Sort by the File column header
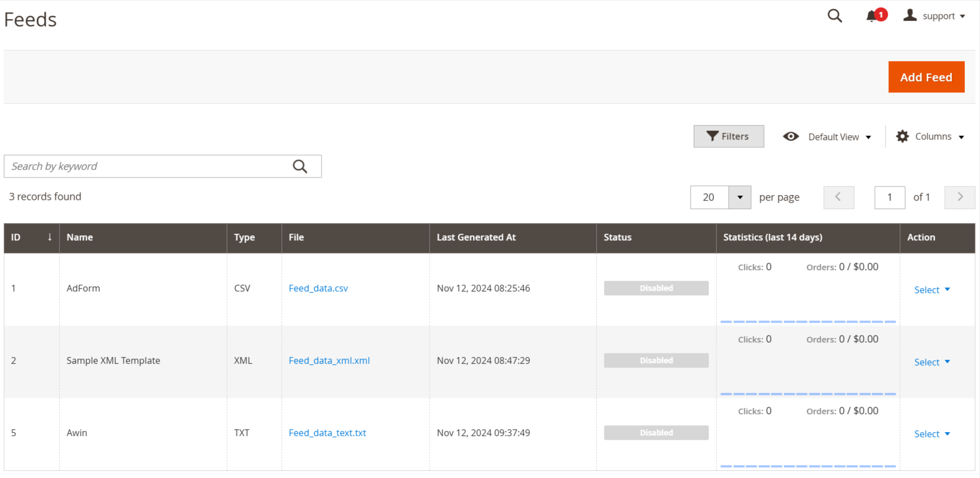This screenshot has height=478, width=980. 356,238
